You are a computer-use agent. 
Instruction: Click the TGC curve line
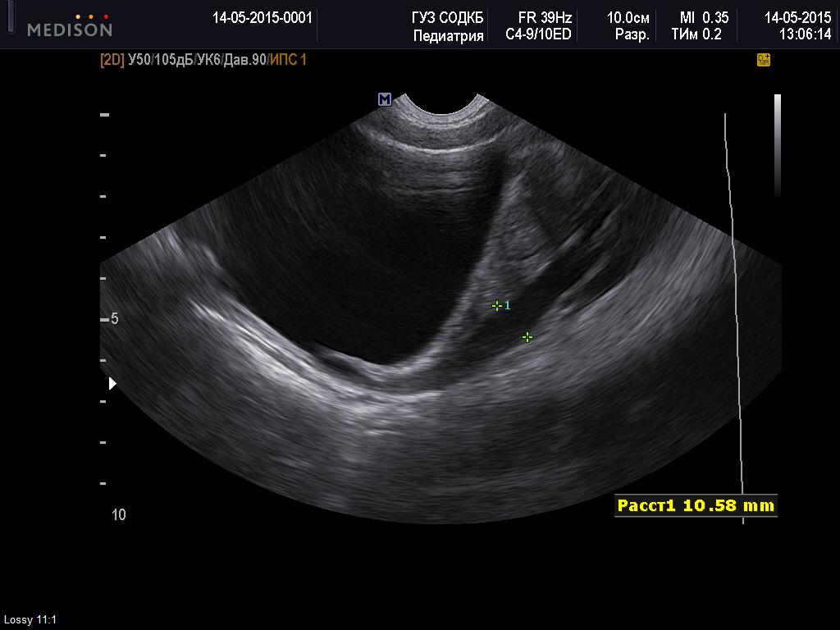pyautogui.click(x=734, y=312)
